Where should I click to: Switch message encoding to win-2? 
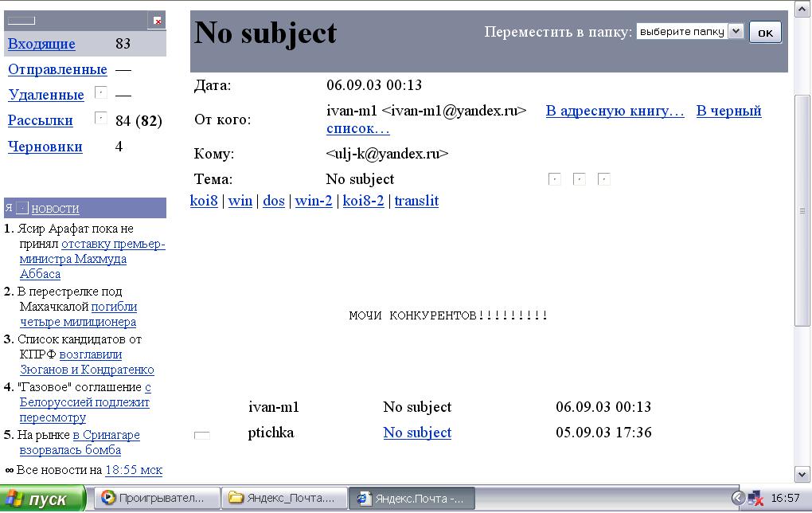pyautogui.click(x=314, y=201)
